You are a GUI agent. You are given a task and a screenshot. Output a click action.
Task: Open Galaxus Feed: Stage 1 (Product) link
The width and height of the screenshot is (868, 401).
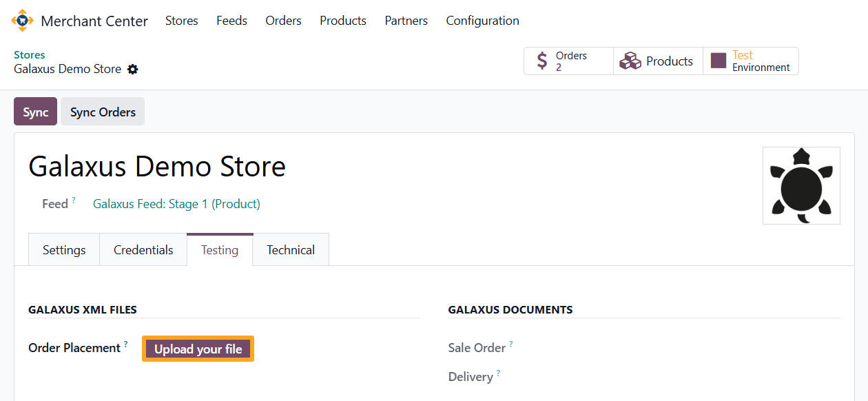(x=176, y=204)
